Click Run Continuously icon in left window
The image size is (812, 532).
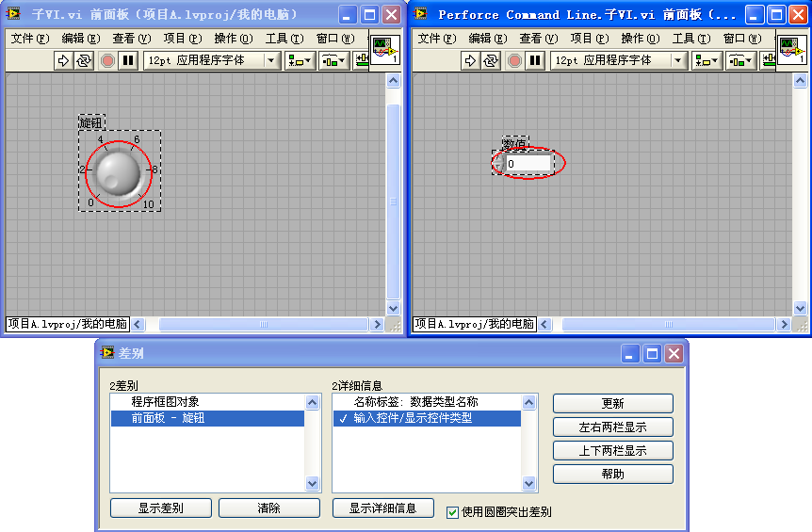pos(84,60)
